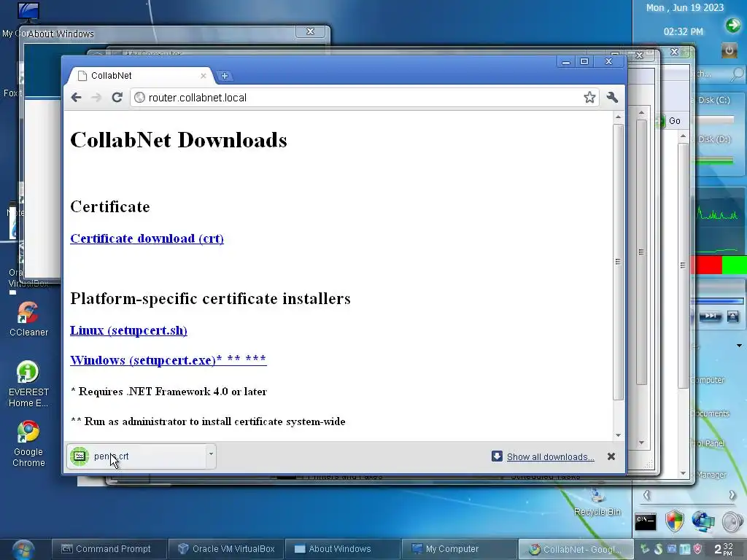The width and height of the screenshot is (747, 560).
Task: Open a new tab with plus button
Action: [225, 76]
